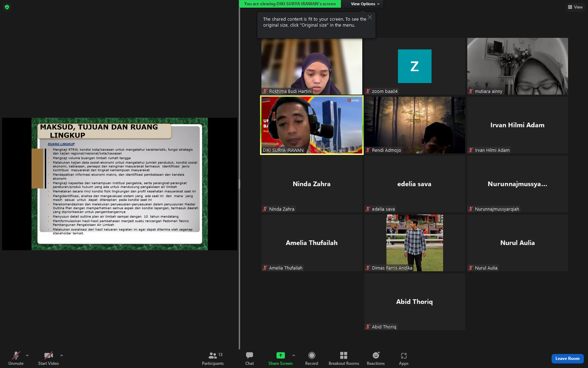Open the Participants panel
Screen dimensions: 588x368
(212, 359)
